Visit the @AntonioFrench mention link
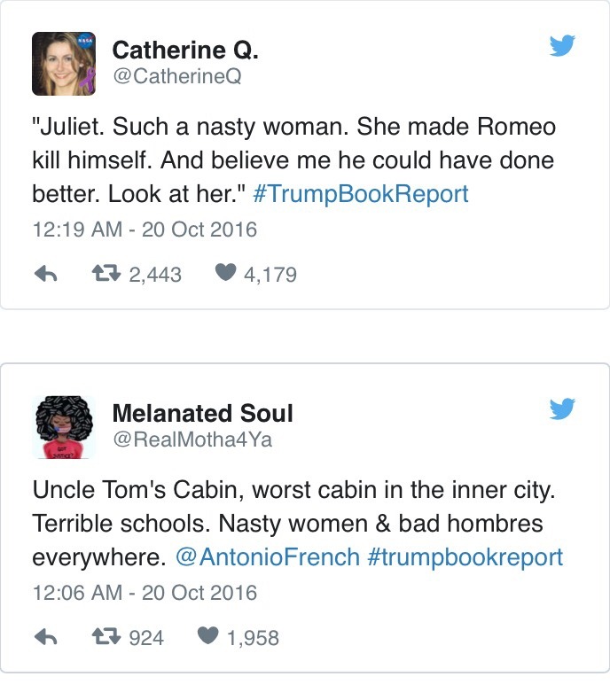This screenshot has height=700, width=610. click(268, 557)
